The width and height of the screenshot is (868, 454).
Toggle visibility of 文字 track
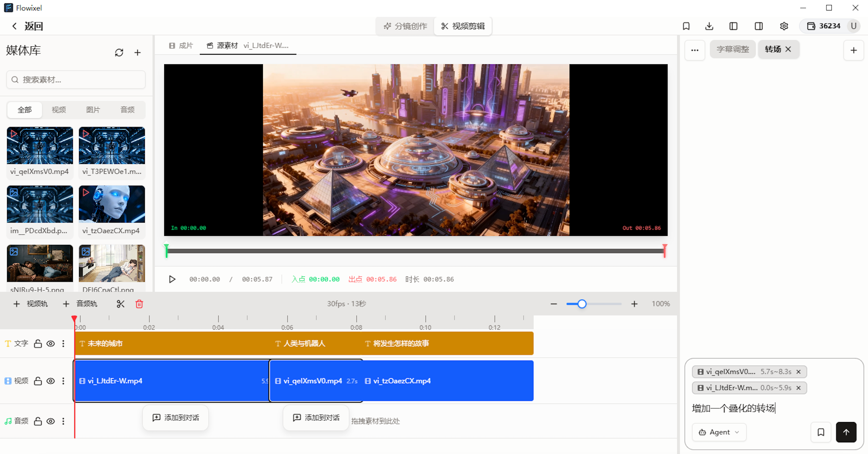tap(50, 344)
